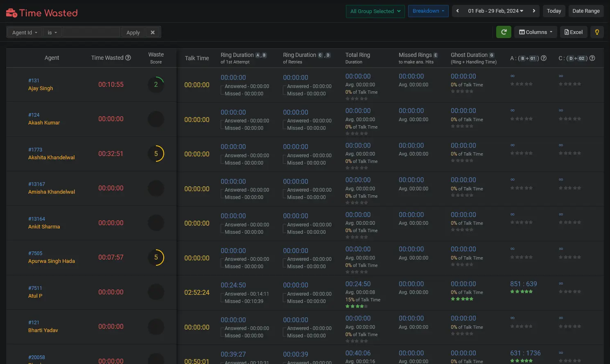Click the E badge beside Missed Rings
The height and width of the screenshot is (364, 610).
click(436, 55)
